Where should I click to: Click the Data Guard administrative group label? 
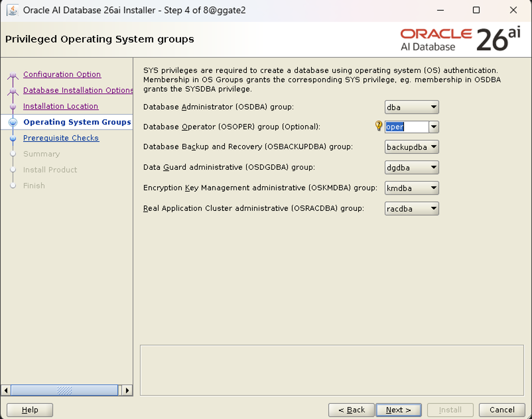tap(229, 167)
